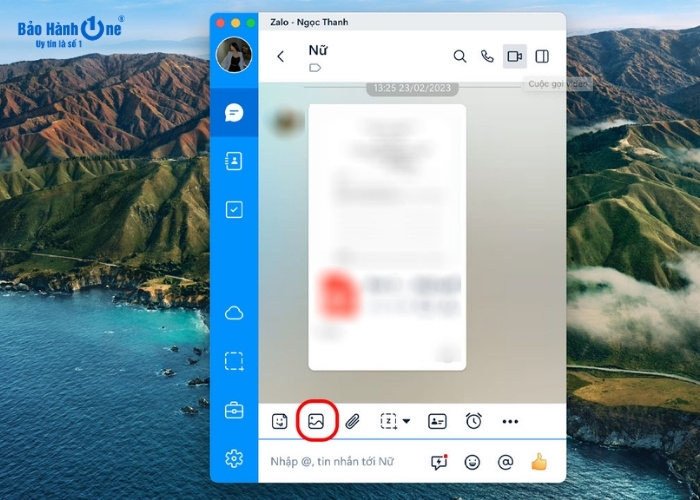Start a video call with camera icon

tap(515, 56)
